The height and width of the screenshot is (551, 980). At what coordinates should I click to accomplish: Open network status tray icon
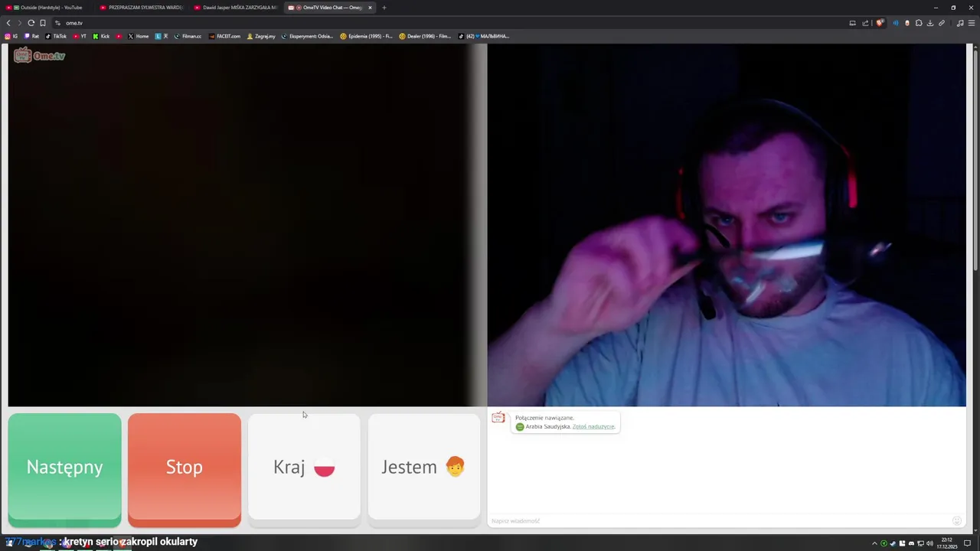pos(920,543)
